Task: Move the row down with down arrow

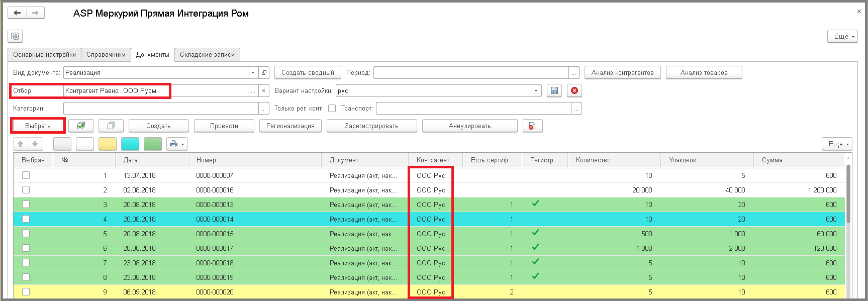Action: 35,144
